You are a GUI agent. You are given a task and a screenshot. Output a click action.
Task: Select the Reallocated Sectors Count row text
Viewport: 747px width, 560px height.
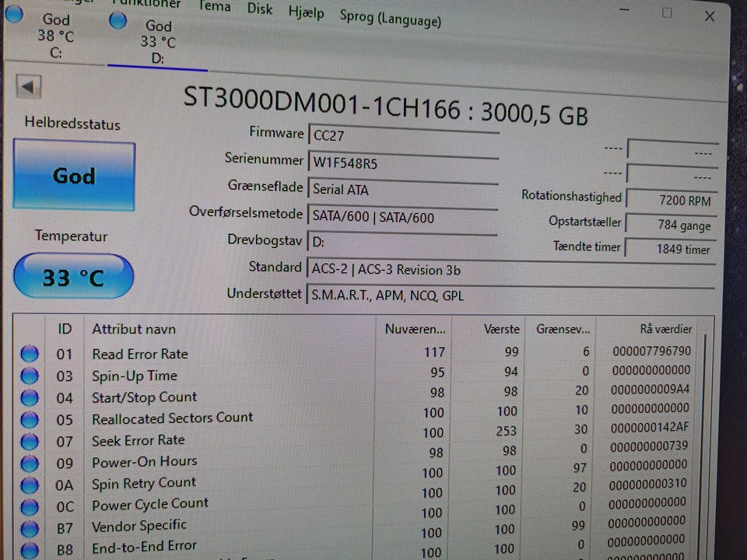tap(173, 418)
